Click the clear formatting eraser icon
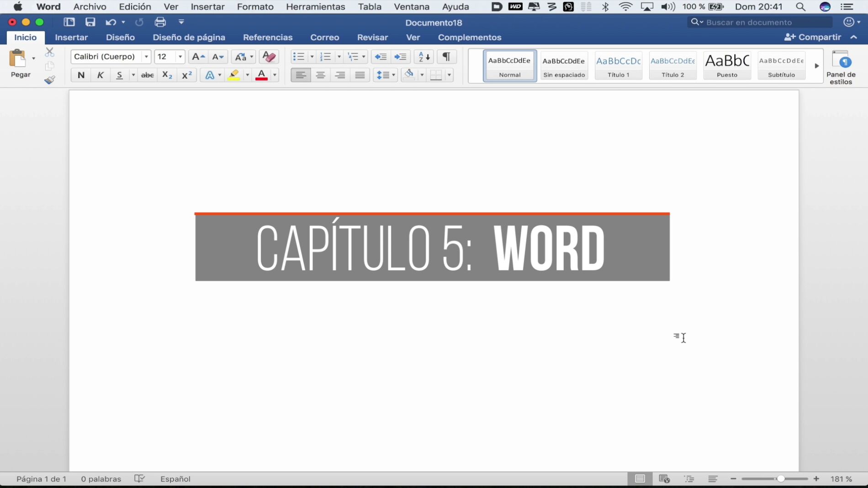The image size is (868, 488). point(269,57)
